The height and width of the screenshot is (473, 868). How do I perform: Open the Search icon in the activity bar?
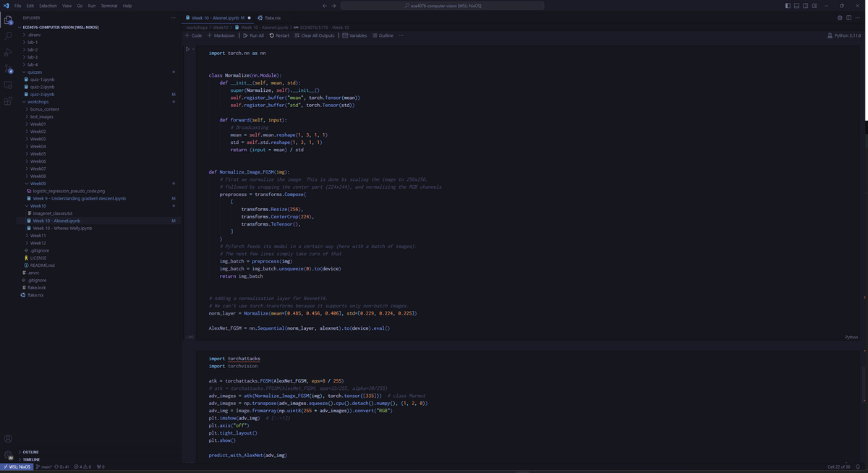8,35
